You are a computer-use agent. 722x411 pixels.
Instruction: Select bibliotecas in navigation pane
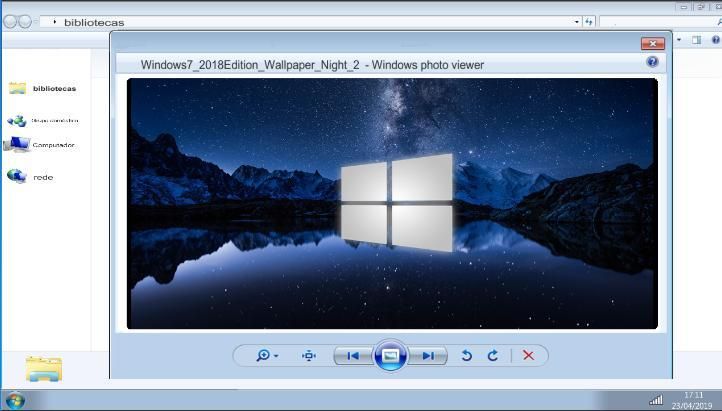point(53,88)
